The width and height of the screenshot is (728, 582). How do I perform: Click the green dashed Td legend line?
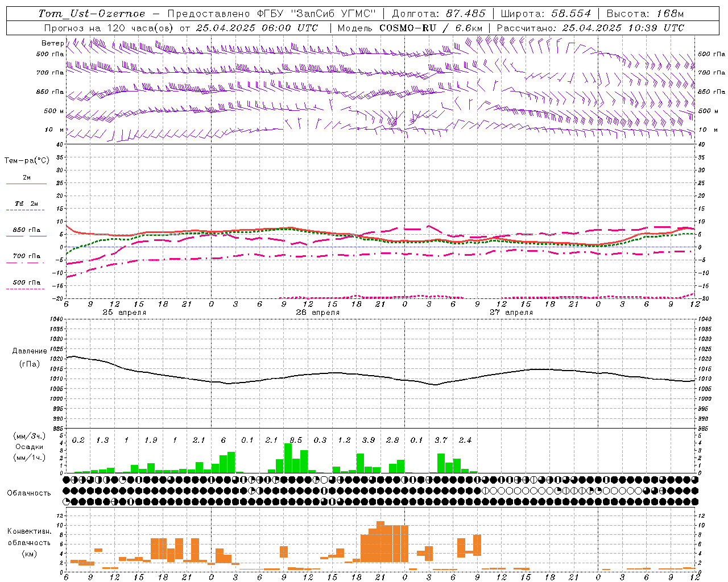[x=25, y=210]
